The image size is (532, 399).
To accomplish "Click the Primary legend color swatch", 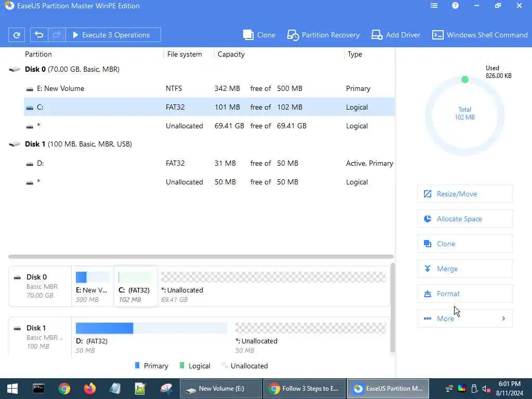I will pyautogui.click(x=137, y=365).
